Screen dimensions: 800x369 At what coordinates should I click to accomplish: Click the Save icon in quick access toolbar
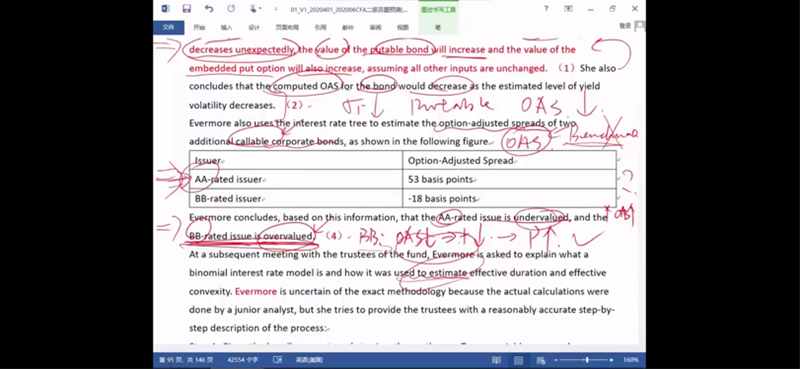pos(187,9)
